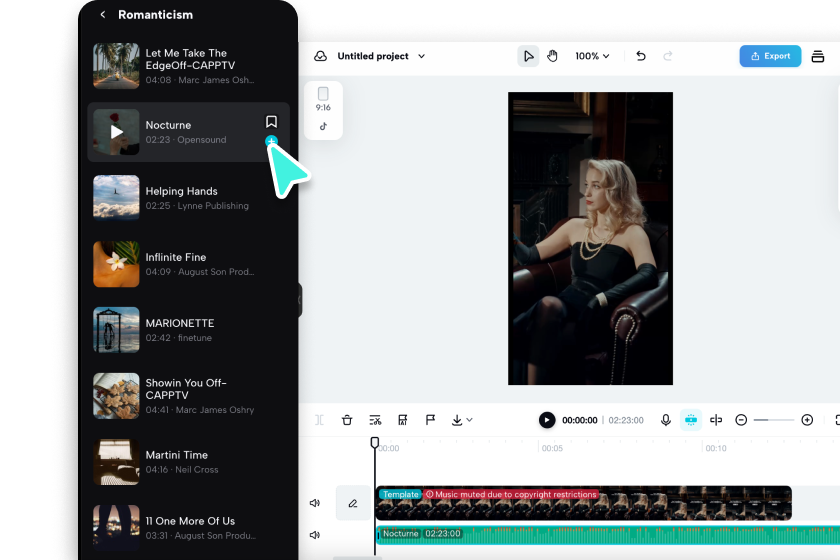Click the Export button
The height and width of the screenshot is (560, 840).
click(770, 56)
